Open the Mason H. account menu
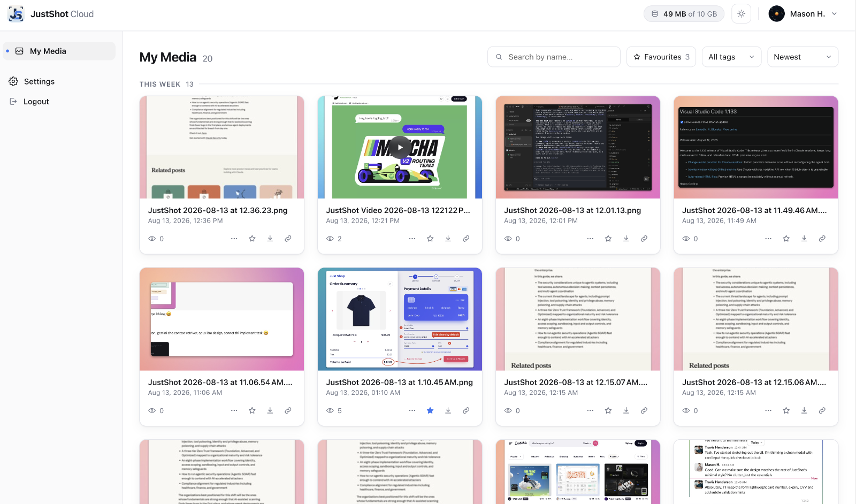Viewport: 856px width, 504px height. 803,14
